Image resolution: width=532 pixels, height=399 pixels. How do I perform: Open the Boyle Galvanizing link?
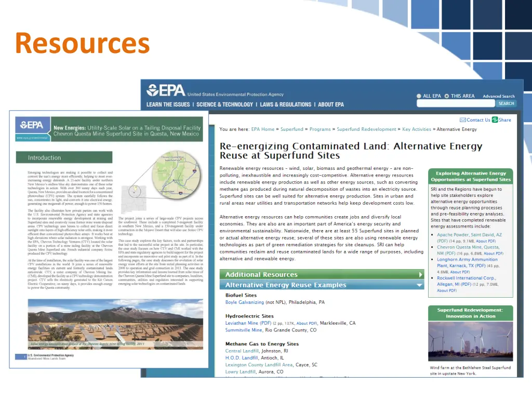(x=244, y=302)
